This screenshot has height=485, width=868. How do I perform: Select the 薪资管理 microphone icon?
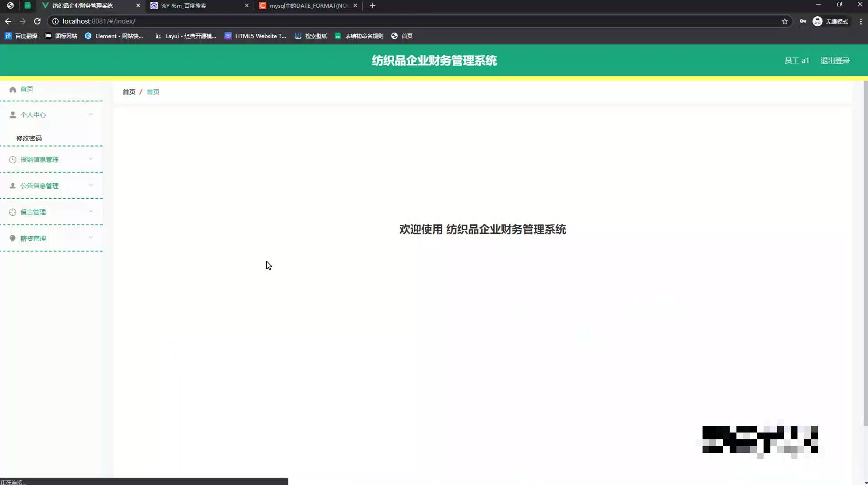point(12,238)
